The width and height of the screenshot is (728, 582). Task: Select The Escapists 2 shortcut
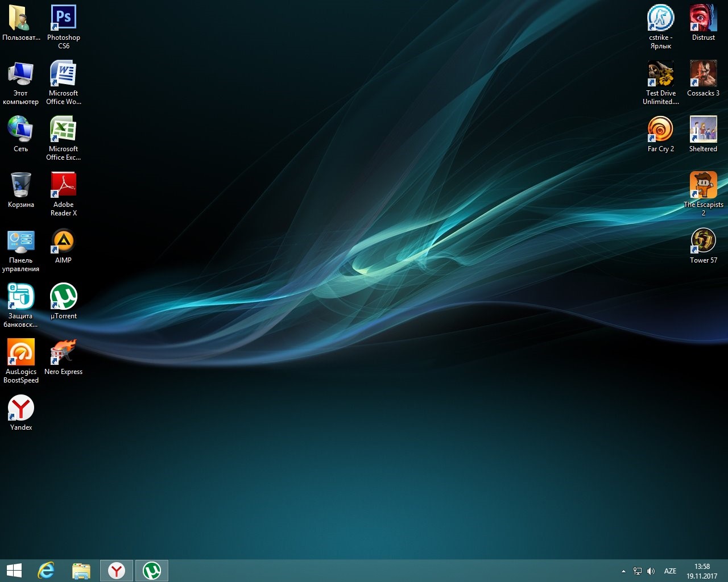[x=703, y=185]
